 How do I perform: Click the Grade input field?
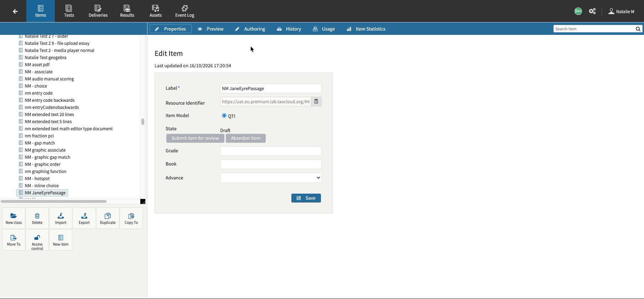coord(271,151)
